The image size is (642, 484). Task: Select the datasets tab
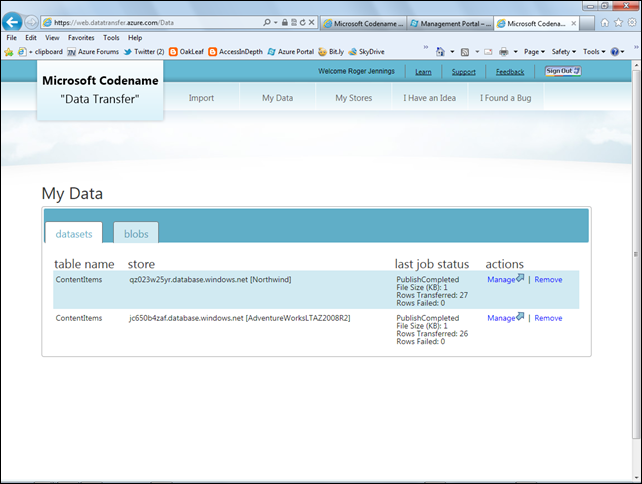tap(74, 233)
